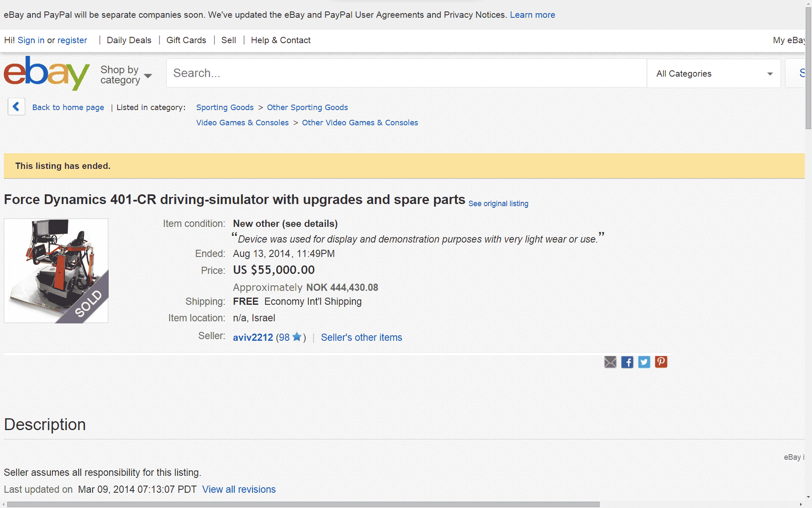
Task: Share listing via email icon
Action: pyautogui.click(x=610, y=362)
